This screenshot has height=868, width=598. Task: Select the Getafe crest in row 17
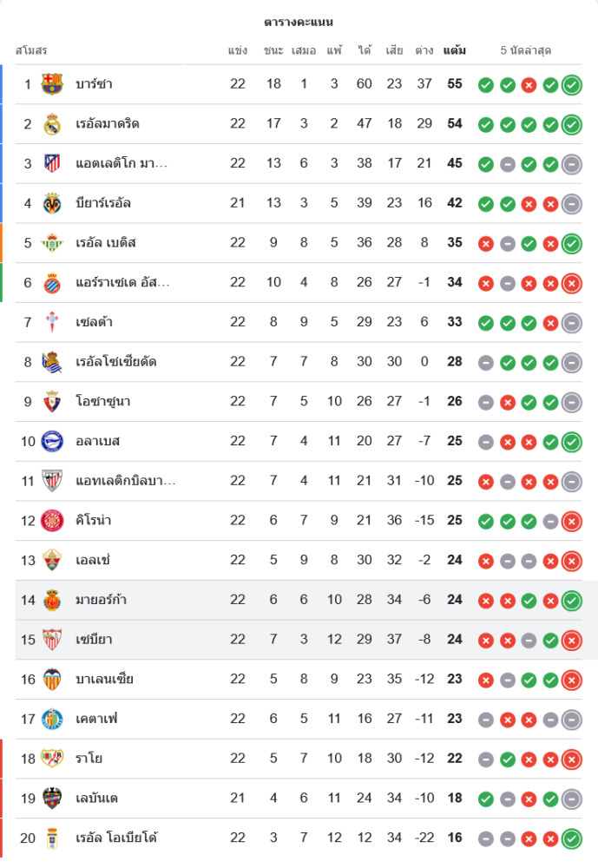pyautogui.click(x=52, y=720)
